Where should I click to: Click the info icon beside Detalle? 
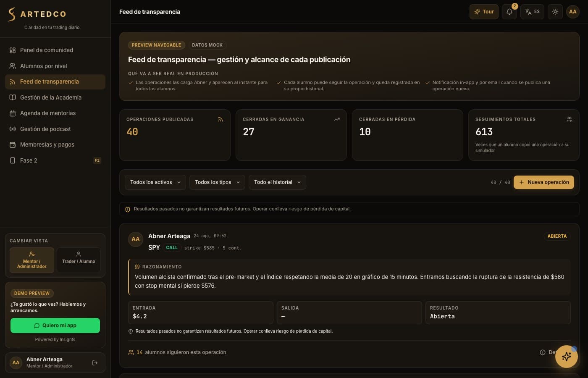pyautogui.click(x=543, y=352)
